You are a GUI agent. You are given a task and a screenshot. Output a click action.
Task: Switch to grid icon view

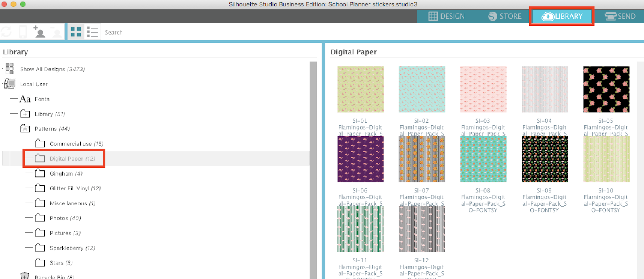76,32
